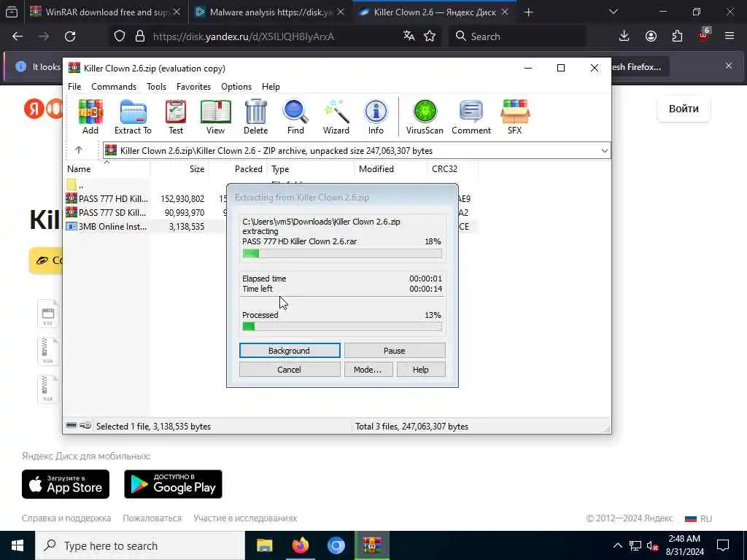This screenshot has width=747, height=560.
Task: Click the total Processed progress bar
Action: click(x=342, y=327)
